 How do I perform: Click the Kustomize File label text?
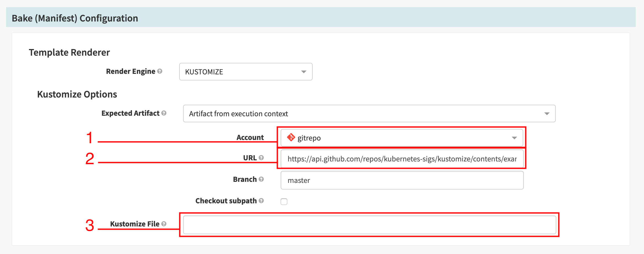135,224
